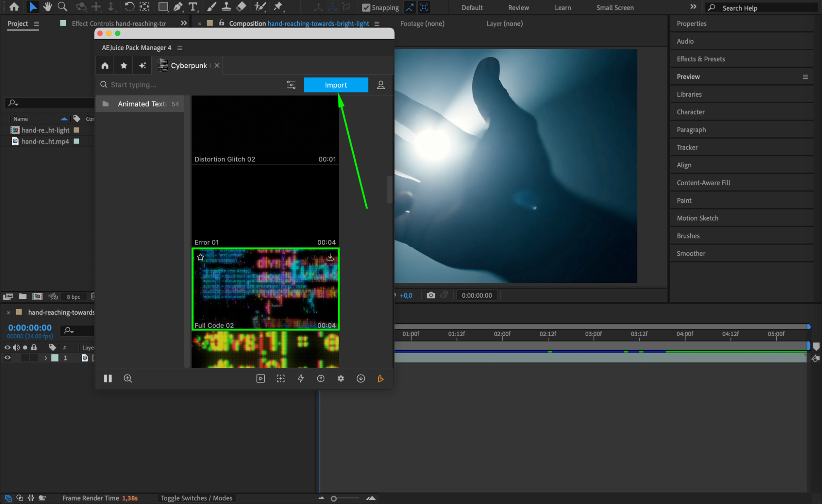Open AEJuice gear settings icon
The height and width of the screenshot is (504, 822).
point(341,379)
